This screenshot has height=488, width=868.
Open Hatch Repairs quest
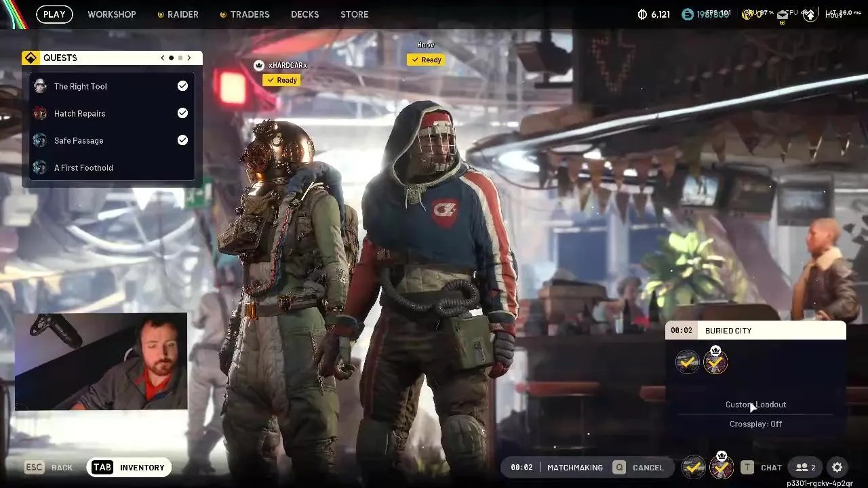click(112, 113)
